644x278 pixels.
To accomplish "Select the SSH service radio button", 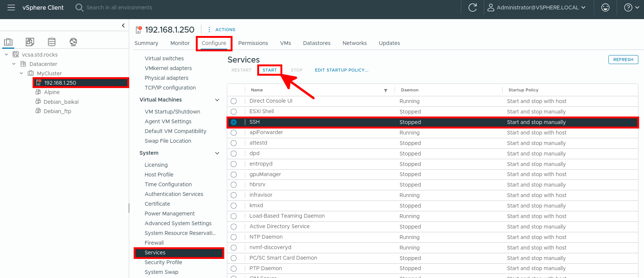I will coord(234,122).
